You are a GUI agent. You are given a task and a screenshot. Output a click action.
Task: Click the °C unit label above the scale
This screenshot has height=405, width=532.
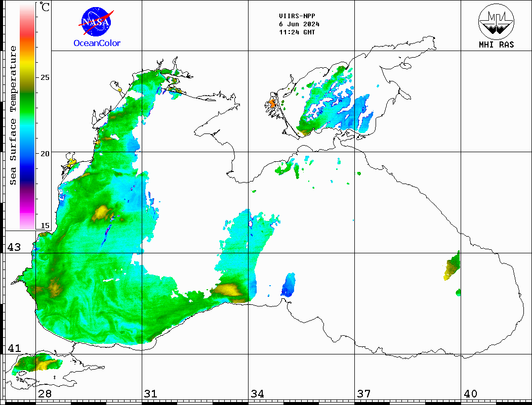45,7
